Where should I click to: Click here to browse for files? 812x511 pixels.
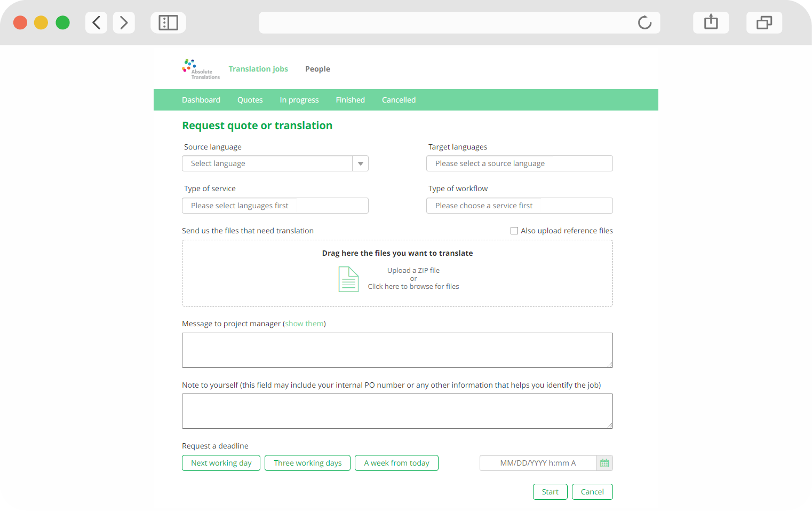[413, 286]
